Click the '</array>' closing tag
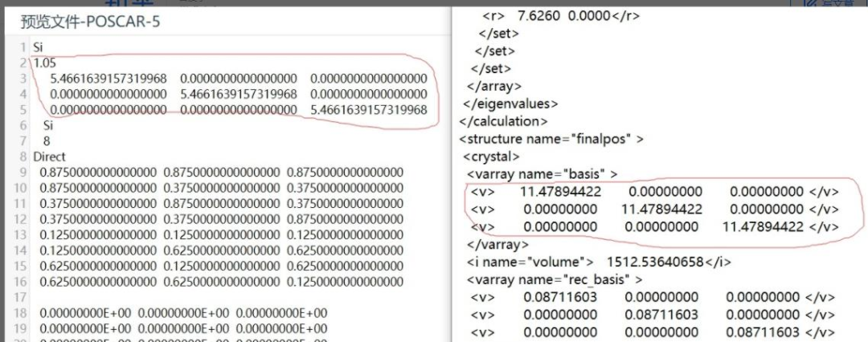 [494, 87]
